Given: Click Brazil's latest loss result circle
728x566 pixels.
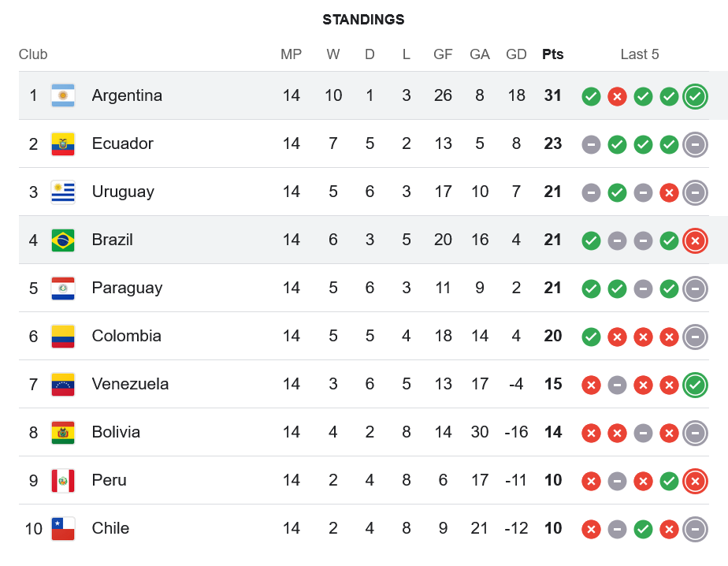Looking at the screenshot, I should [695, 240].
